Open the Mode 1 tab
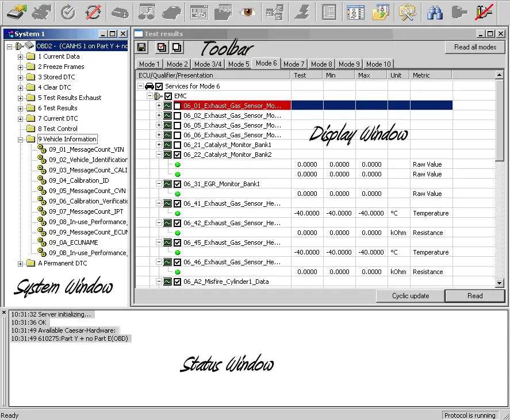The width and height of the screenshot is (510, 420). (149, 64)
